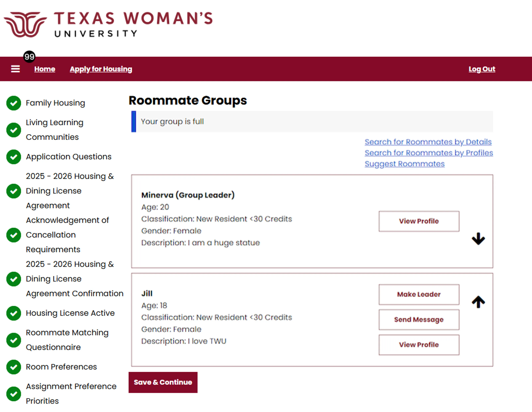Click the 99 notification badge
The width and height of the screenshot is (532, 412).
[29, 57]
